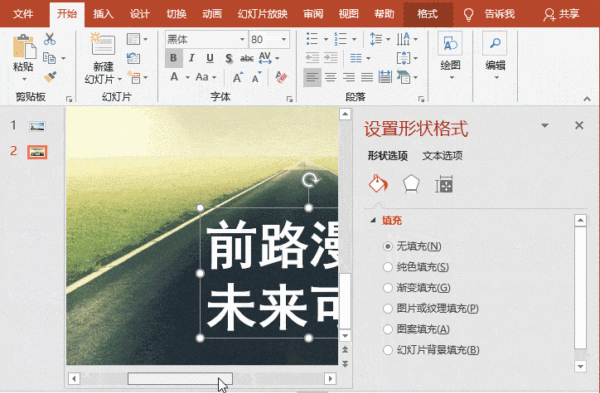Select the Format Painter brush icon
This screenshot has height=393, width=600.
[50, 77]
